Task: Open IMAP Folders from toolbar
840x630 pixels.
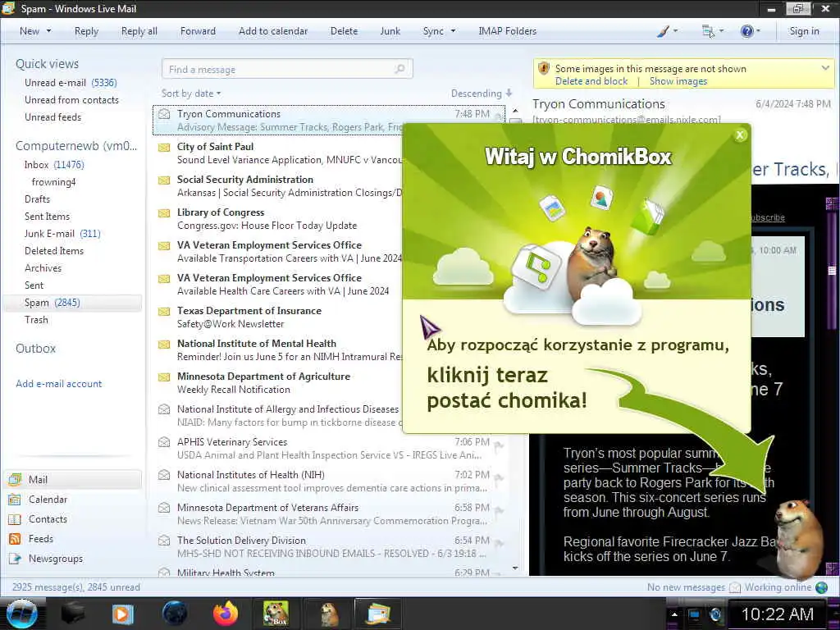Action: coord(507,31)
